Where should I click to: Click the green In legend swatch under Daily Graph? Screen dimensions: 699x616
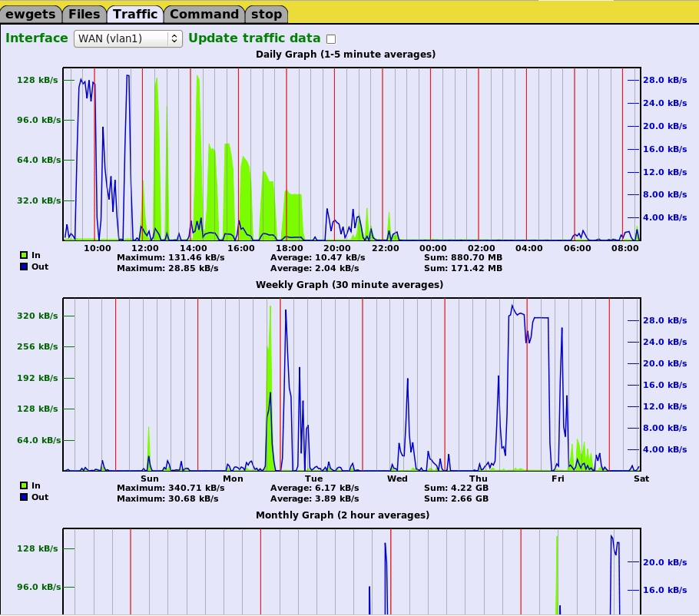pyautogui.click(x=24, y=255)
